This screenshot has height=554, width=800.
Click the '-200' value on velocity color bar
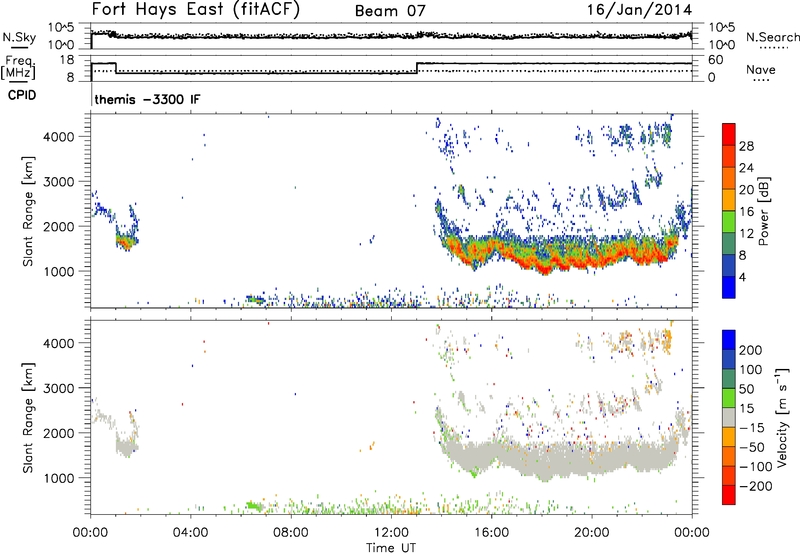coord(755,486)
